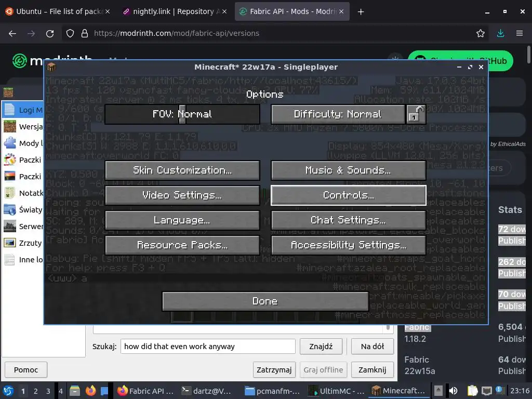Click the Szukaj search text field
The width and height of the screenshot is (532, 399).
click(x=208, y=347)
